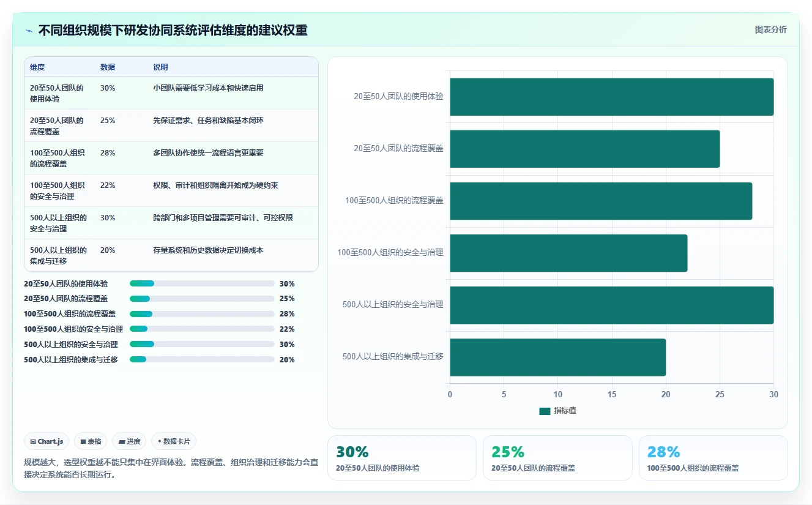Click progress bar for 20至50人团队的流程覆盖
The width and height of the screenshot is (812, 505).
[202, 299]
